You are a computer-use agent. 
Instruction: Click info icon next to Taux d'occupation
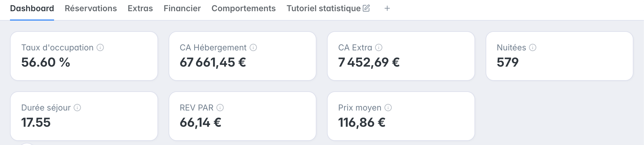(x=100, y=47)
